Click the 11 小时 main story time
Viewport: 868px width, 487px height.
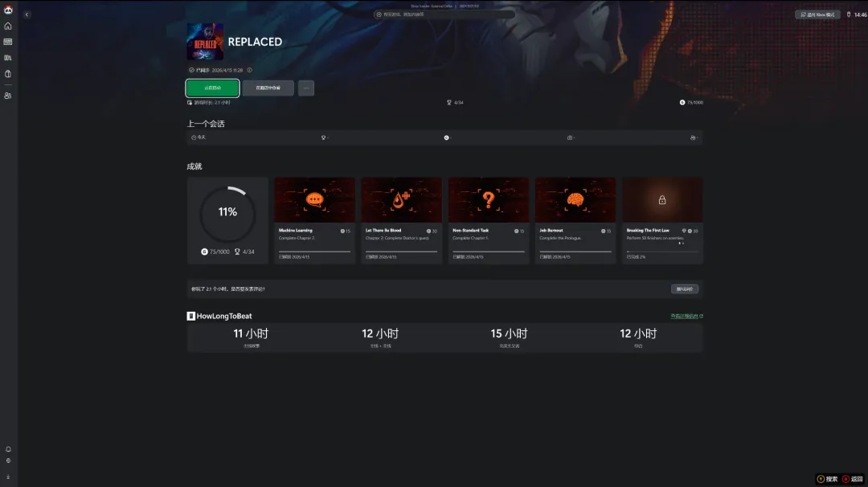click(x=251, y=334)
